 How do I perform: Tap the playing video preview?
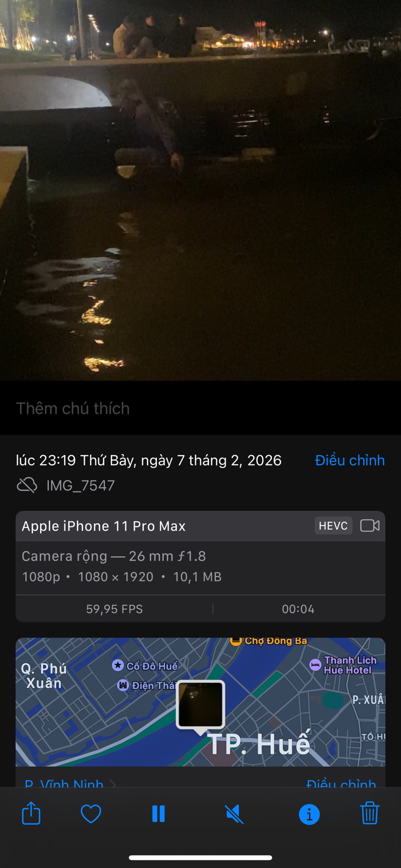(x=200, y=190)
